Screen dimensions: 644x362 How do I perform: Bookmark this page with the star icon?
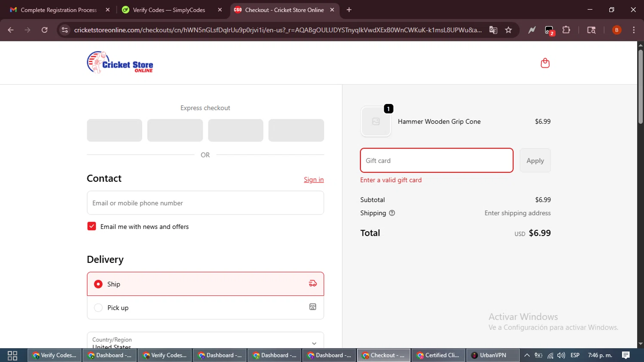pyautogui.click(x=508, y=30)
